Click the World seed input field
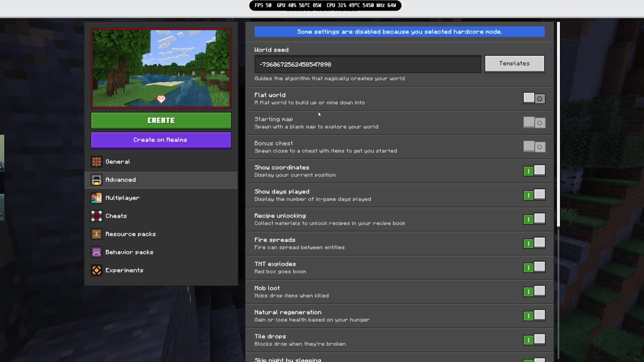The image size is (644, 362). [368, 64]
